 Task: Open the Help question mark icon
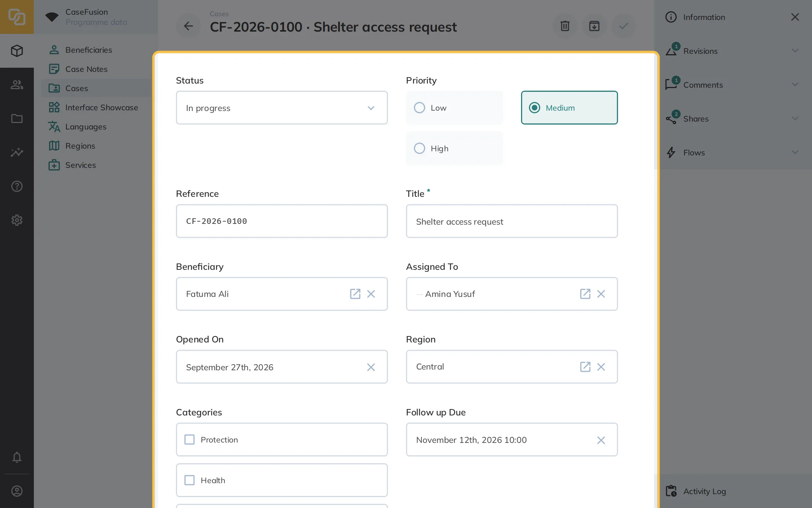(17, 186)
